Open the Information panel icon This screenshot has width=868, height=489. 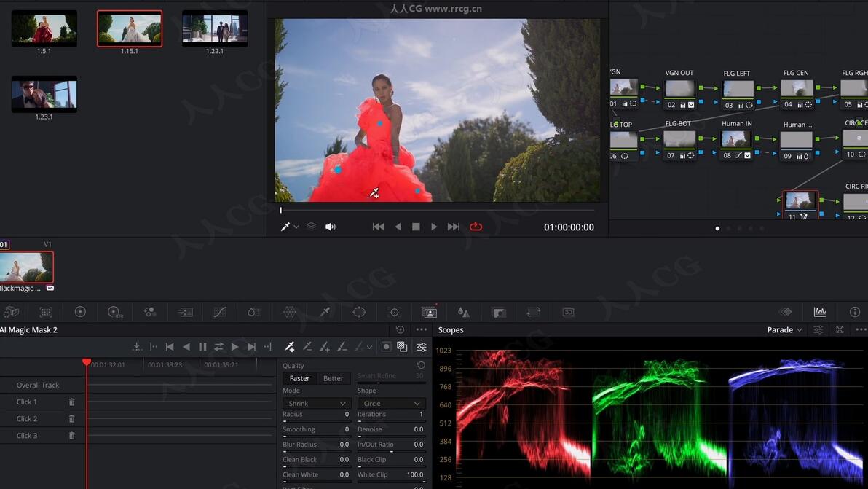pyautogui.click(x=855, y=313)
